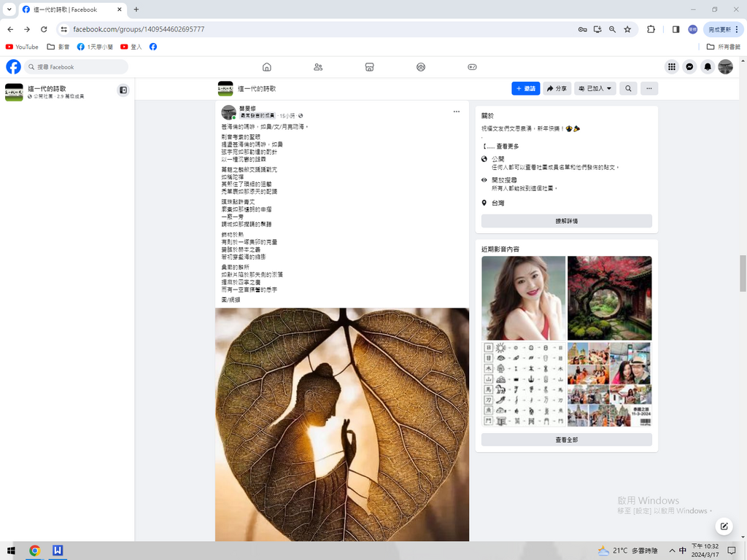Open the Friends icon in the top bar

pyautogui.click(x=318, y=67)
